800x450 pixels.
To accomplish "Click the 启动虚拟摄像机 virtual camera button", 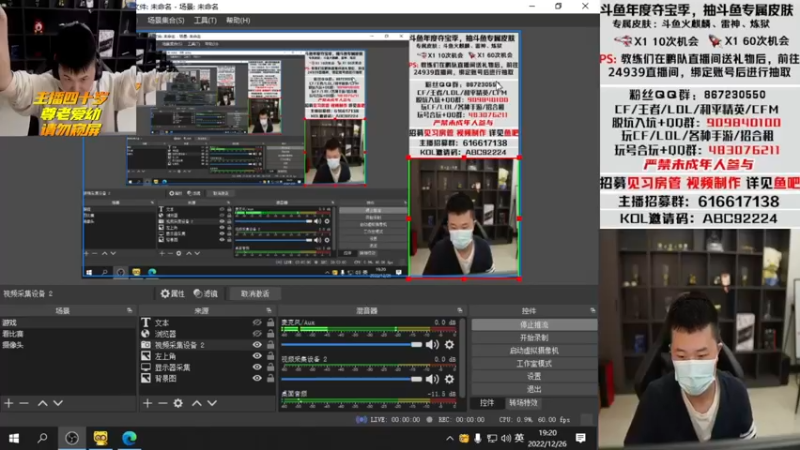I will [534, 351].
